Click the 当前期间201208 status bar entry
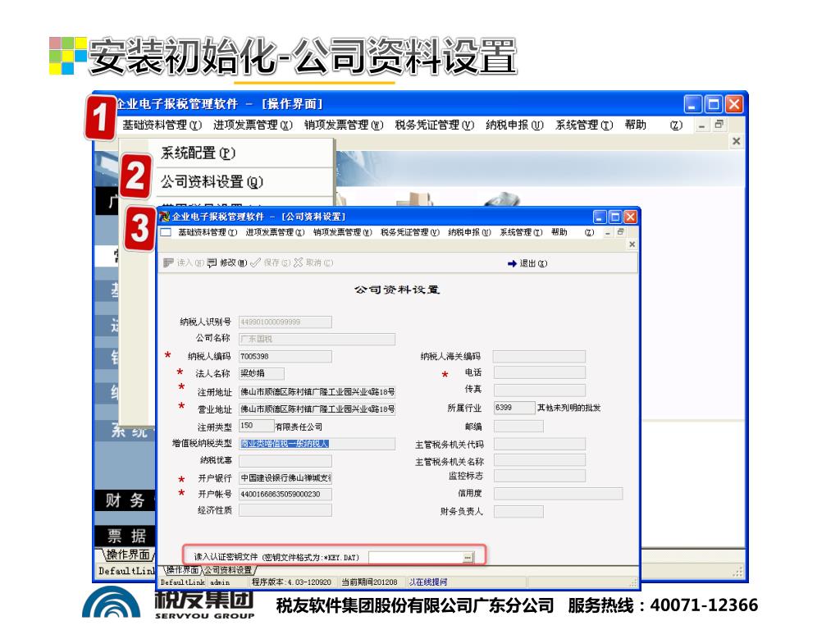Screen dimensions: 840x630 point(369,582)
